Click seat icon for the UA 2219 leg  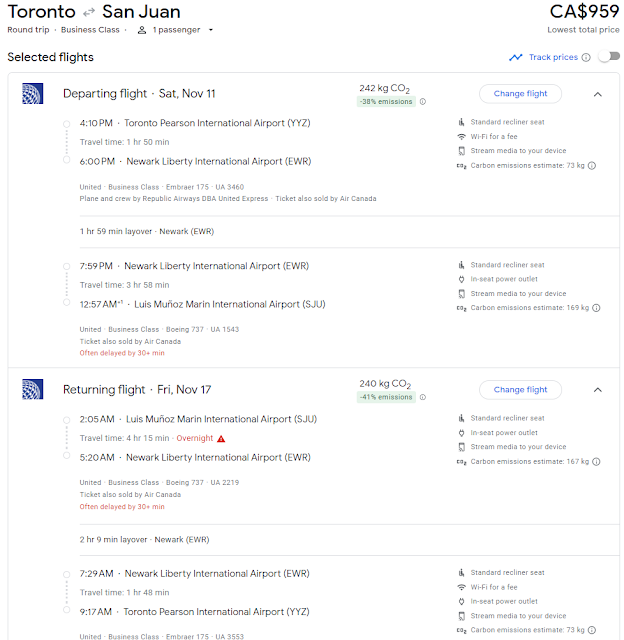pyautogui.click(x=461, y=418)
